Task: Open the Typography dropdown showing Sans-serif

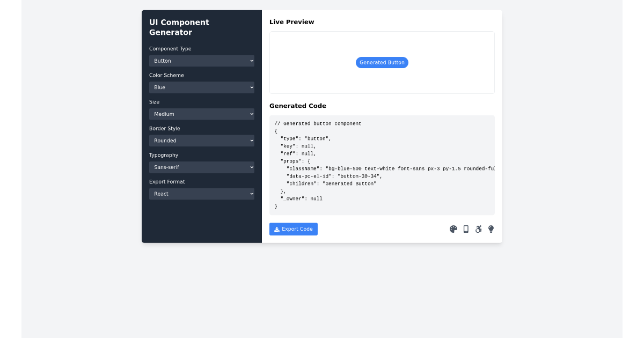Action: [201, 167]
